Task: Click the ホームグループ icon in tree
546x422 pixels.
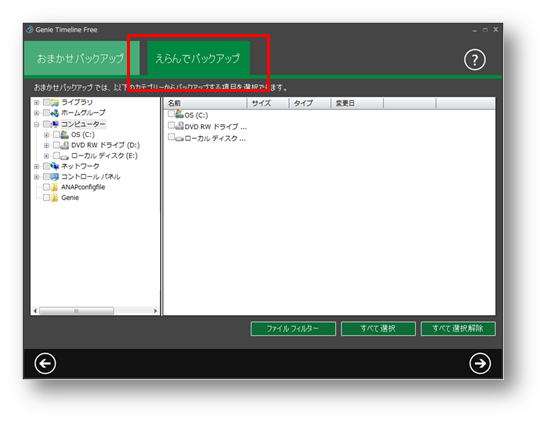Action: pyautogui.click(x=55, y=113)
